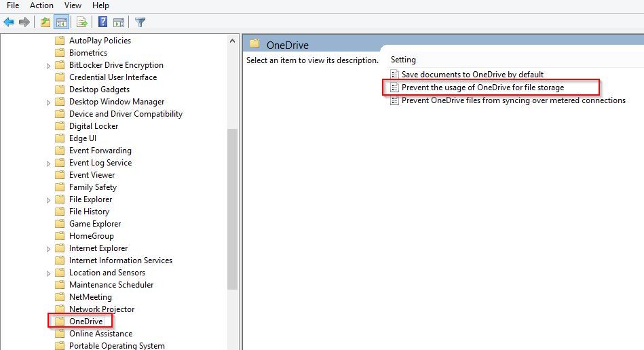Click the Maintenance Scheduler folder icon
The height and width of the screenshot is (350, 644).
pos(60,285)
